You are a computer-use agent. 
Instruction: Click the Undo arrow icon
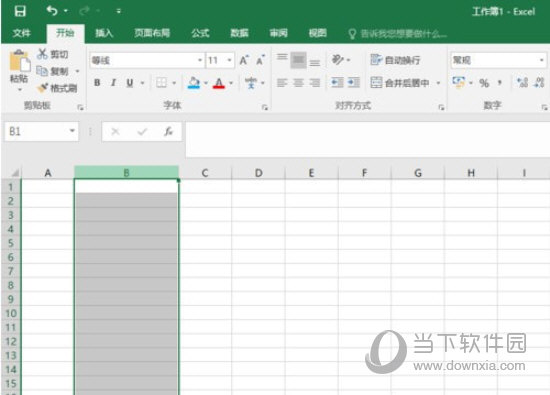click(x=52, y=11)
